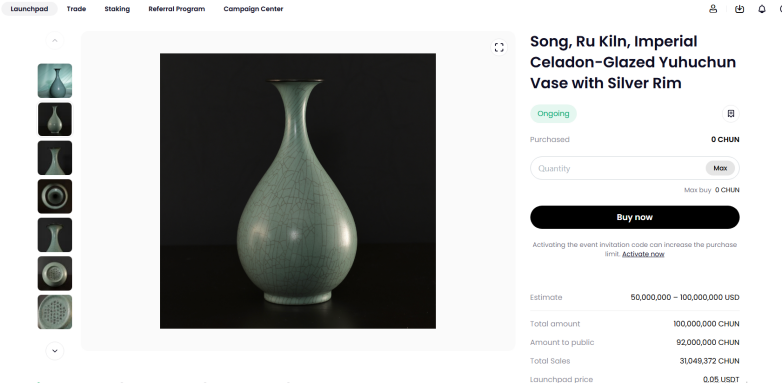Select the vase base mark thumbnail
782x383 pixels.
tap(55, 273)
